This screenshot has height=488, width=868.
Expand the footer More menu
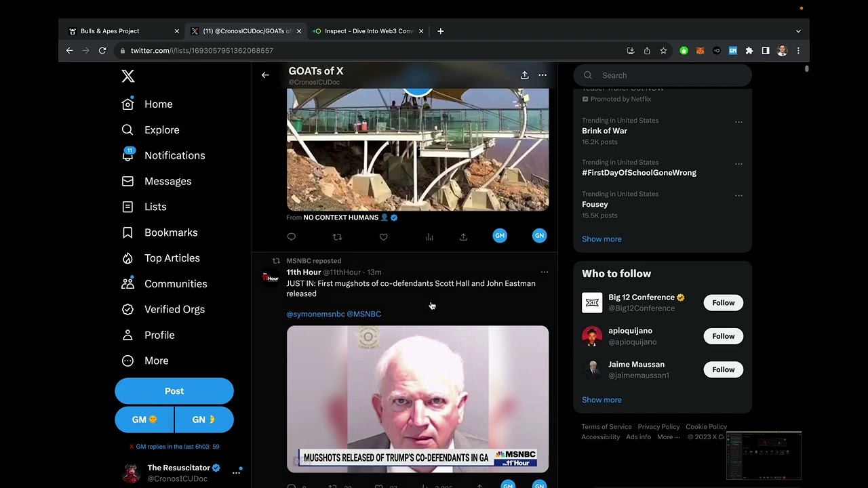pos(668,437)
